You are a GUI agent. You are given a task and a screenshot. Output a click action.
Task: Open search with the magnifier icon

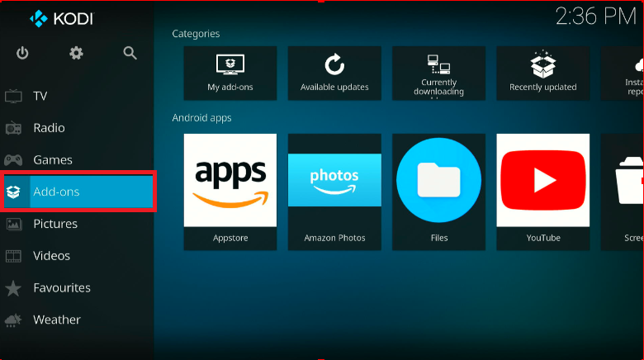point(130,53)
